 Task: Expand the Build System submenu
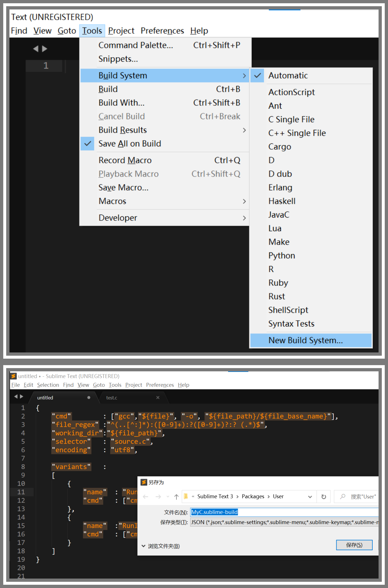click(x=165, y=76)
